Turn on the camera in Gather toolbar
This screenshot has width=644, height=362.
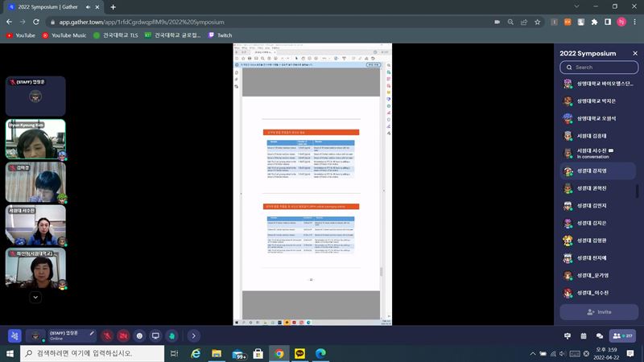(123, 335)
